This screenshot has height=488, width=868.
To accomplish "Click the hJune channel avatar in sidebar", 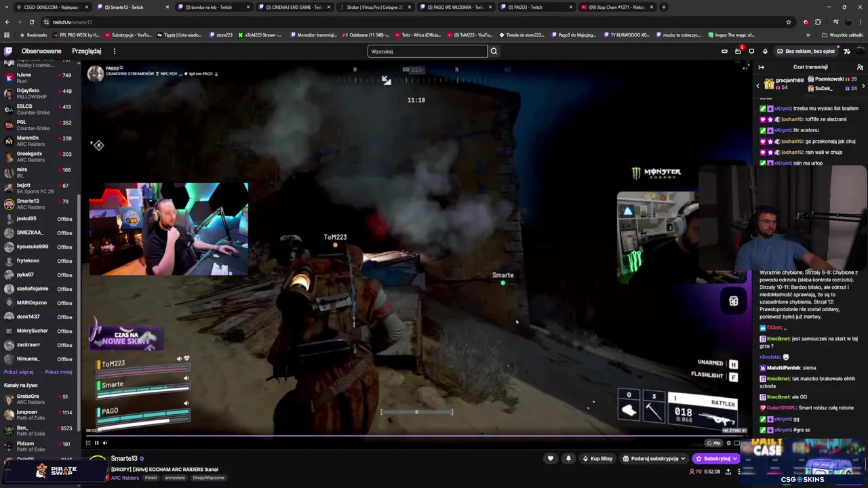I will (x=9, y=78).
